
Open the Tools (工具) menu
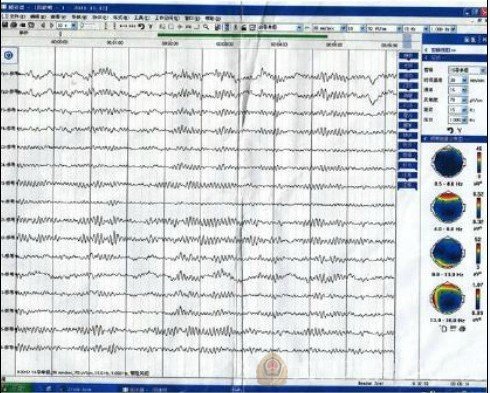(141, 17)
